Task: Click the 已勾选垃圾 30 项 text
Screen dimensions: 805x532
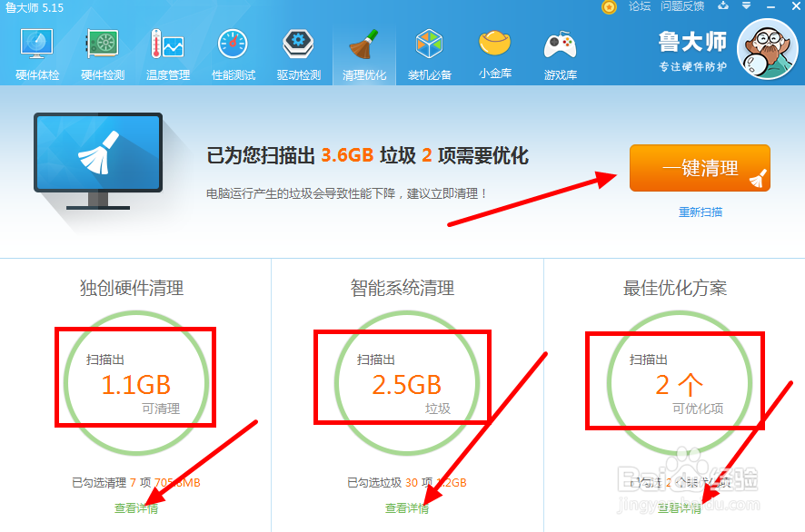Action: [390, 483]
